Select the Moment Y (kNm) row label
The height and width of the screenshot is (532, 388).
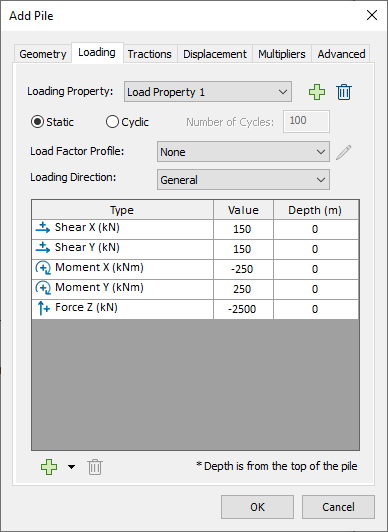click(x=99, y=287)
